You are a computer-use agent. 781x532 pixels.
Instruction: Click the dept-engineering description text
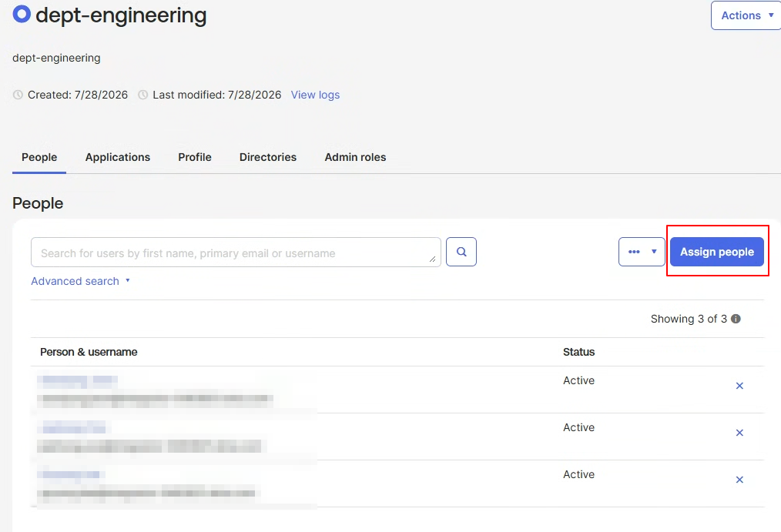click(56, 59)
